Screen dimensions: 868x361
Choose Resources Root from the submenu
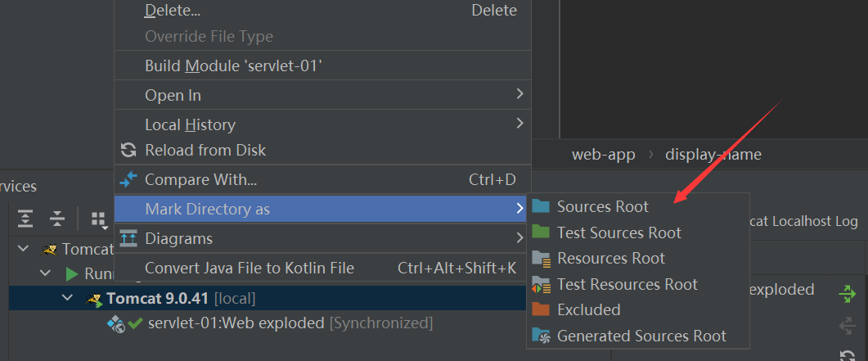click(610, 258)
